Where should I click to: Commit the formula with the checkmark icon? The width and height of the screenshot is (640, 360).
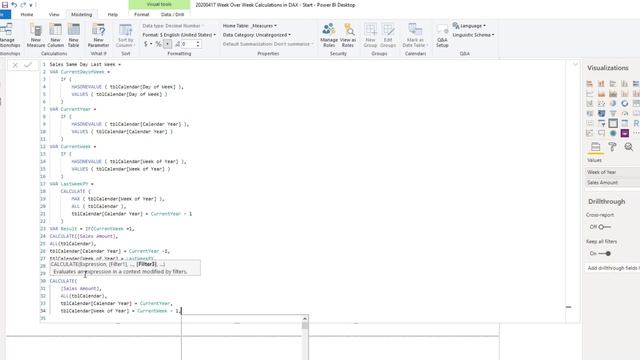[28, 65]
